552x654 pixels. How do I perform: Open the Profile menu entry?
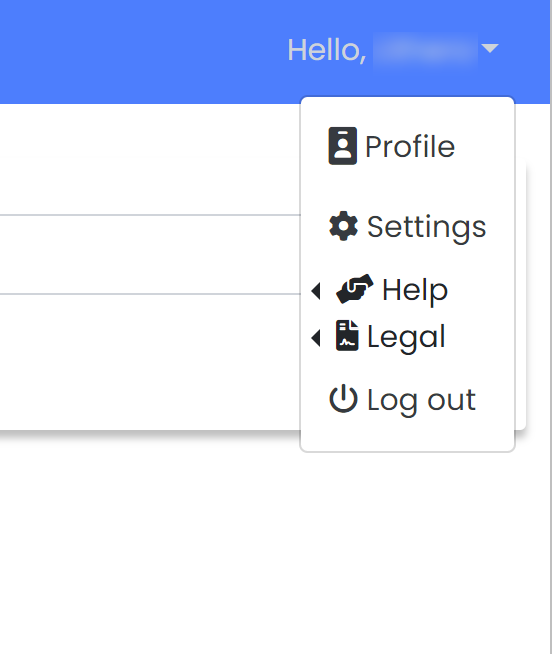click(x=407, y=146)
